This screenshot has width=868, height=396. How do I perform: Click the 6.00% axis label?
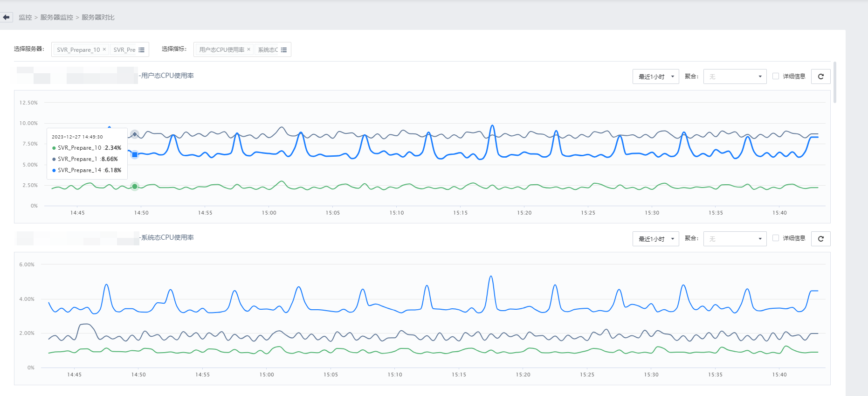tap(27, 264)
